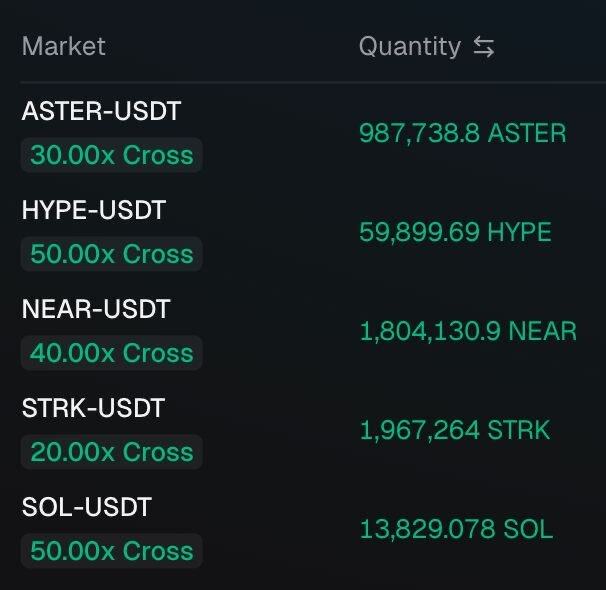Change the 40.00x Cross leverage setting
The height and width of the screenshot is (590, 606).
[111, 353]
